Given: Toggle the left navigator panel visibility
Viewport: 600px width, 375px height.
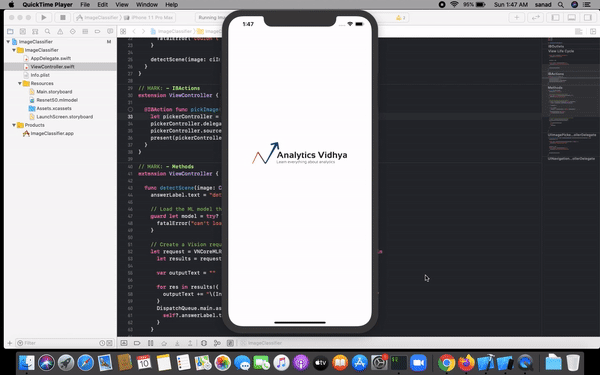Looking at the screenshot, I should tap(555, 17).
